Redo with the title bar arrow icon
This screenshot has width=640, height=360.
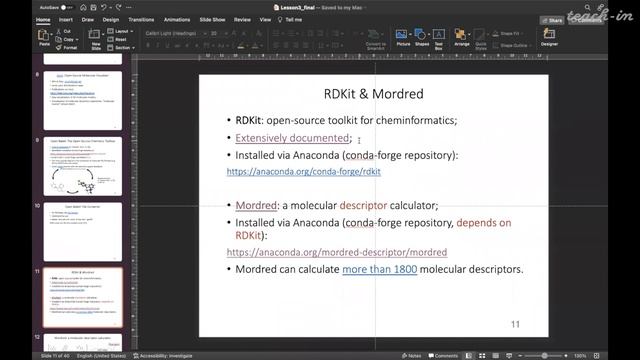click(x=118, y=7)
